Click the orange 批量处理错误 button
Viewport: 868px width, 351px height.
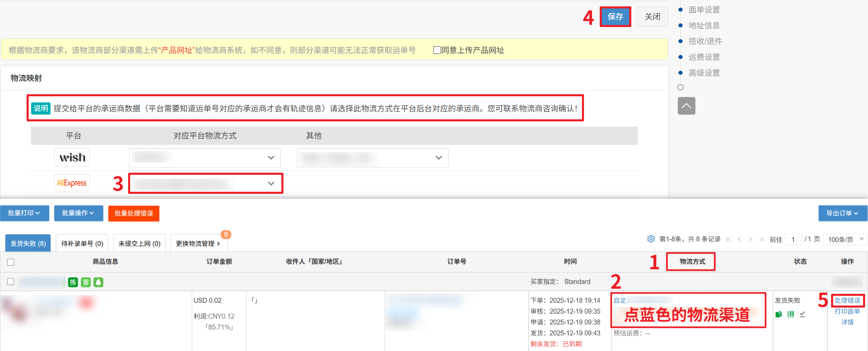[x=133, y=213]
